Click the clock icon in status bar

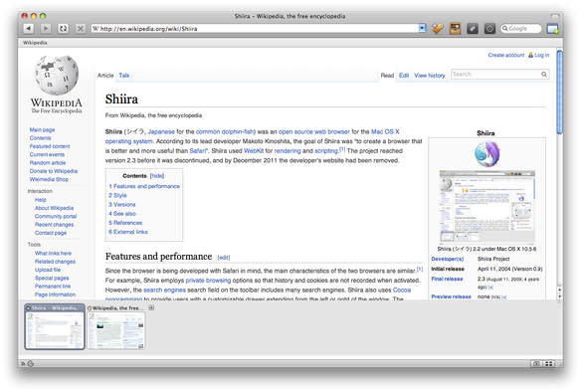(31, 364)
